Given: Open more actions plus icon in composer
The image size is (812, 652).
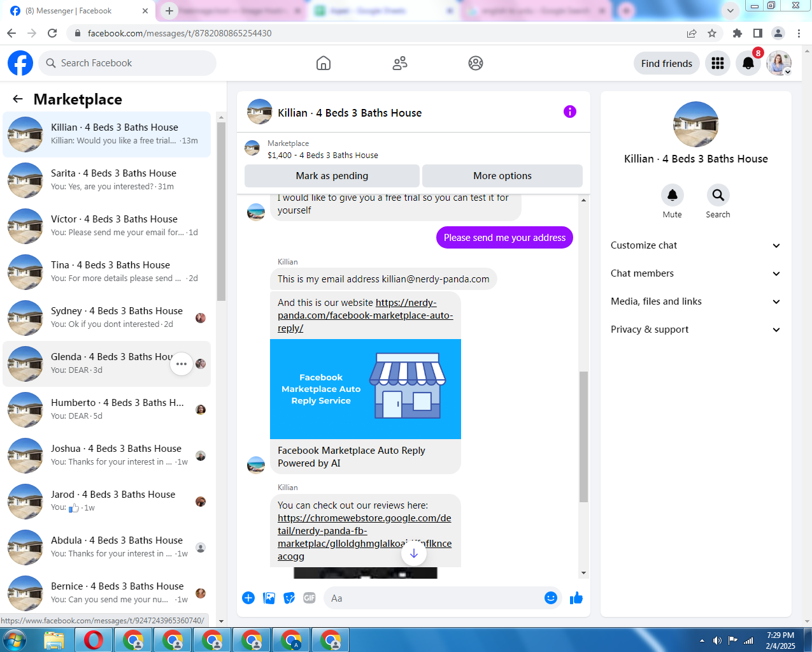Looking at the screenshot, I should (248, 598).
